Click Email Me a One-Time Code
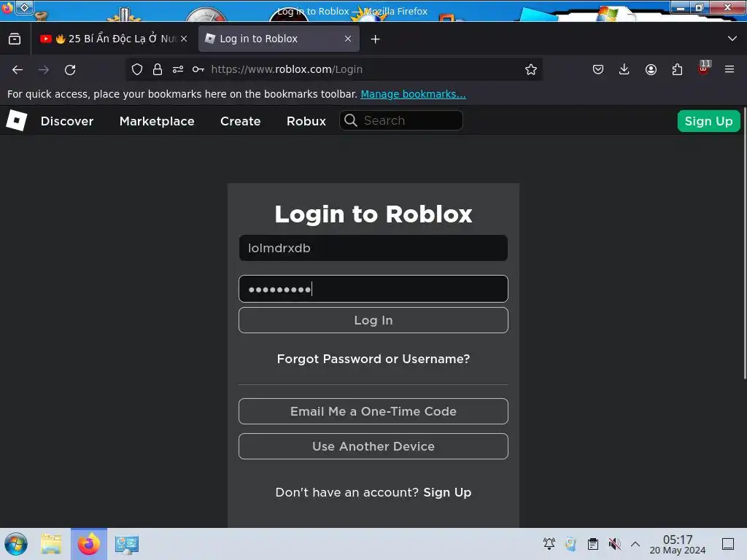747x560 pixels. (373, 411)
